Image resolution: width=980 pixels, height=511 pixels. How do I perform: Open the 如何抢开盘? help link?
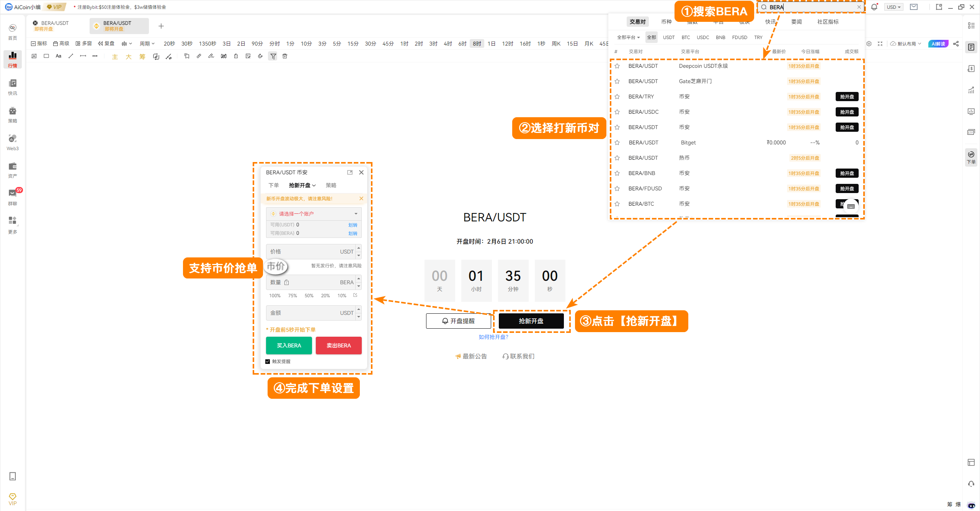[493, 337]
